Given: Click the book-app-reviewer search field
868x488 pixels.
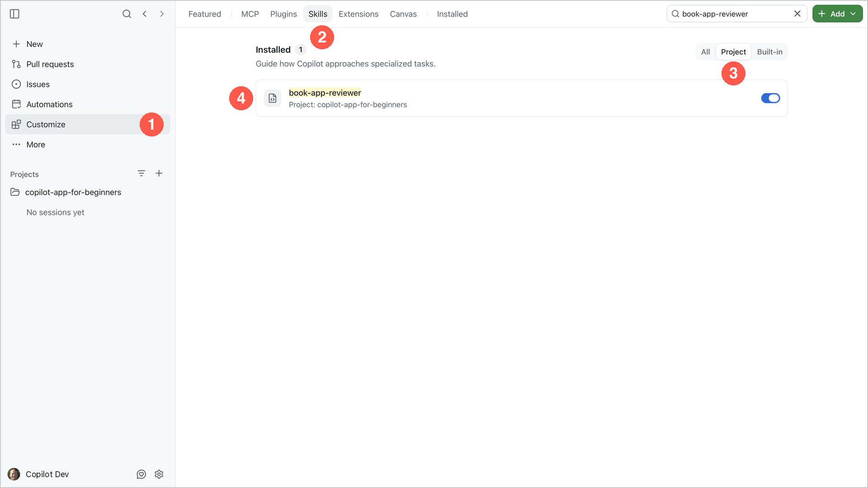Looking at the screenshot, I should [x=737, y=14].
